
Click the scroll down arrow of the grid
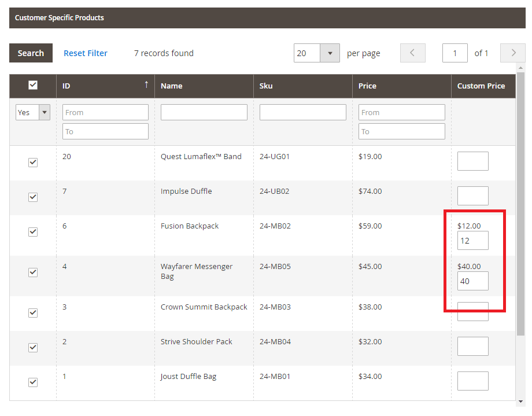tap(520, 401)
